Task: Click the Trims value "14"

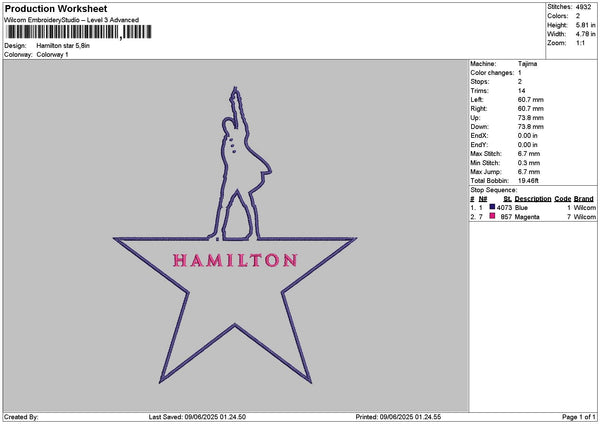Action: click(x=521, y=91)
